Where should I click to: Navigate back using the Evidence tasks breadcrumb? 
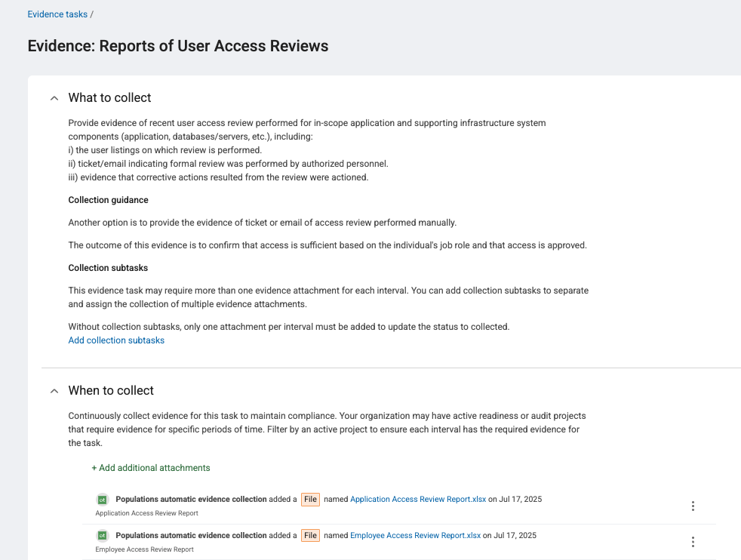point(57,14)
